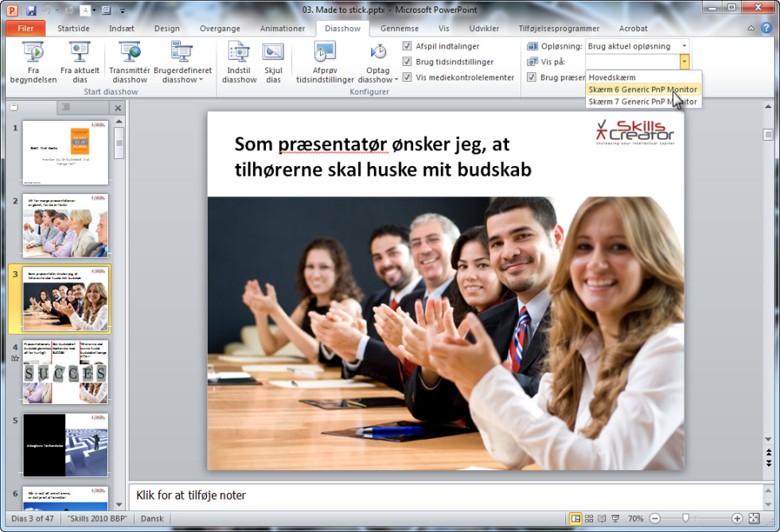This screenshot has height=532, width=780.
Task: Uncheck Afspil indtalinger
Action: coord(408,45)
